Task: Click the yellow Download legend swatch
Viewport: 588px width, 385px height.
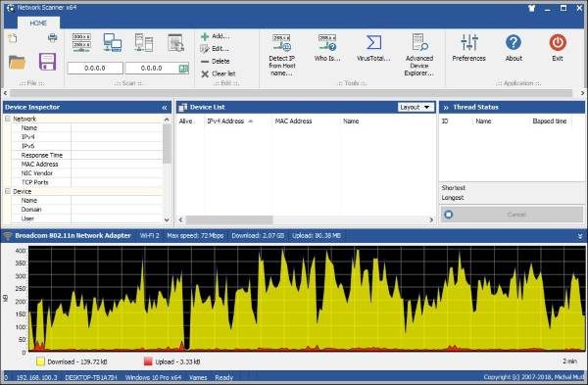Action: pos(40,361)
